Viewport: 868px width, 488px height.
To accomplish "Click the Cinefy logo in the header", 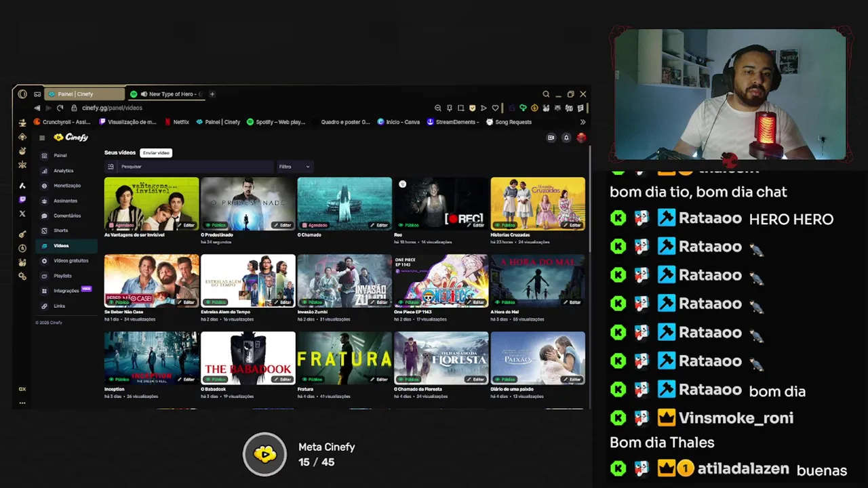I will click(x=71, y=138).
